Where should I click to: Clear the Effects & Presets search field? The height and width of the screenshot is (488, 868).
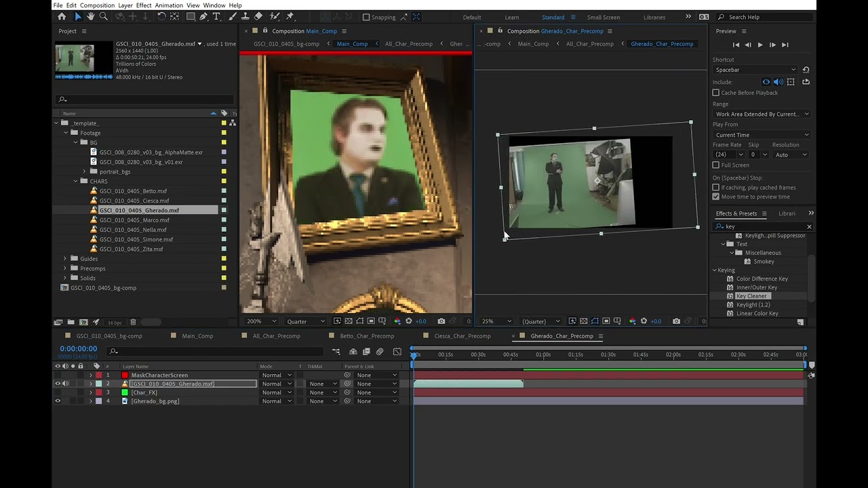click(x=809, y=226)
